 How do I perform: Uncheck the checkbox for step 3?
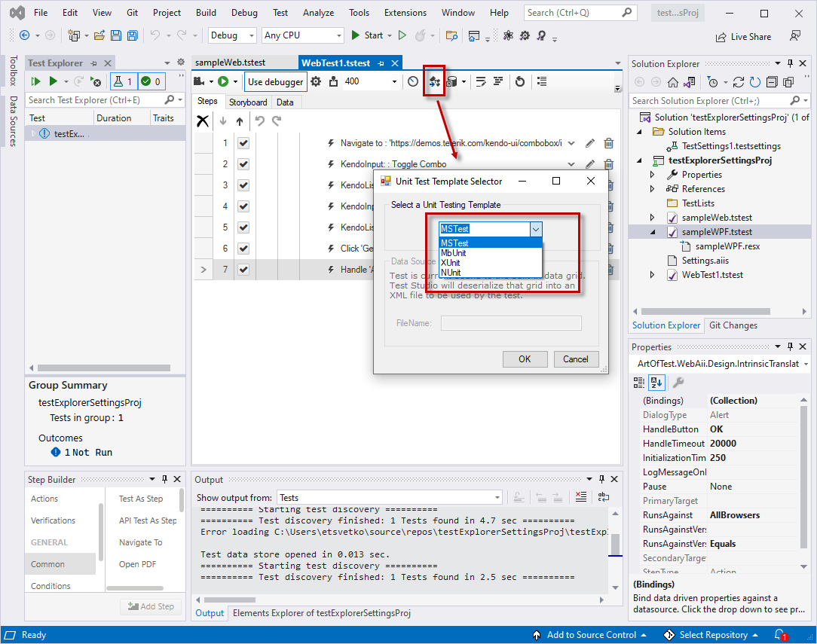point(243,185)
